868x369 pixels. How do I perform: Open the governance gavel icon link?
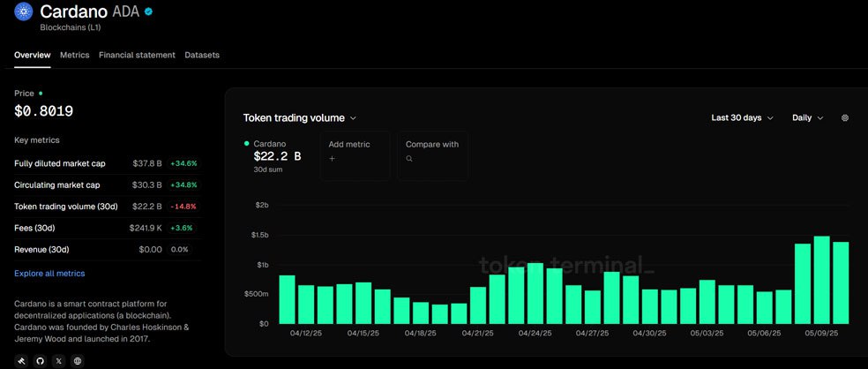20,360
